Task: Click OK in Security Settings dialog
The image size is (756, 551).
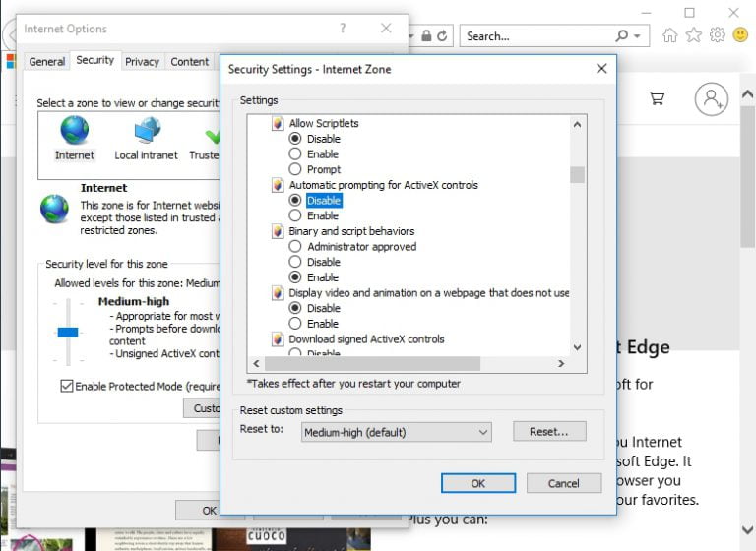Action: (x=478, y=483)
